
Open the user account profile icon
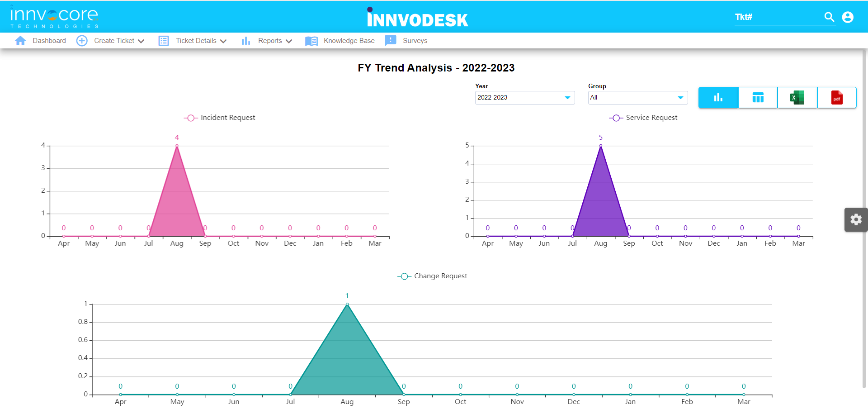848,17
